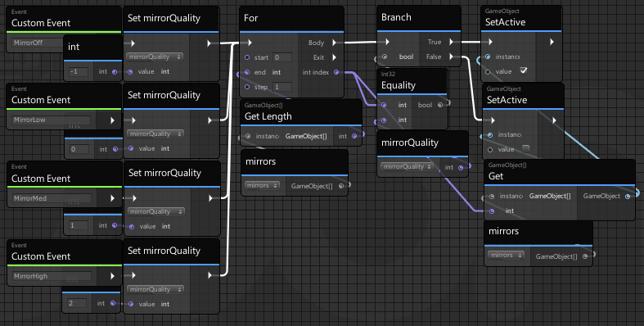The width and height of the screenshot is (644, 326).
Task: Open the mirrors dropdown under the Get node
Action: click(506, 256)
